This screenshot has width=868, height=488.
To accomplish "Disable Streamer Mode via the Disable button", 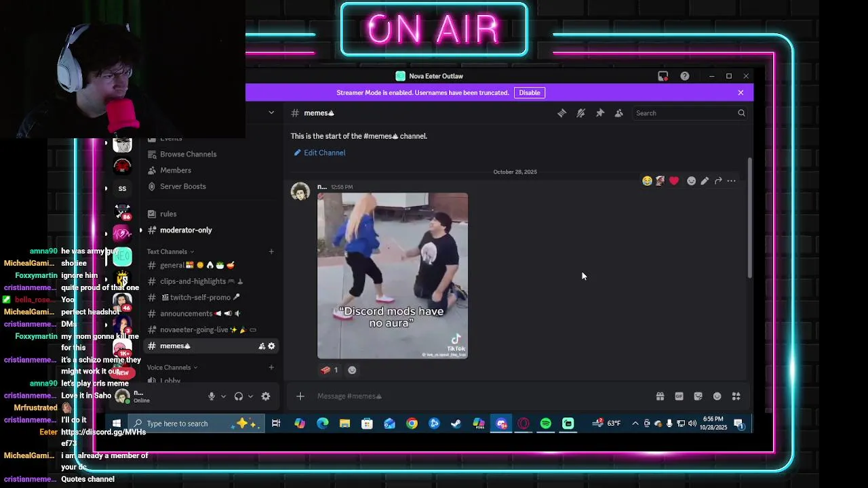I will tap(530, 93).
